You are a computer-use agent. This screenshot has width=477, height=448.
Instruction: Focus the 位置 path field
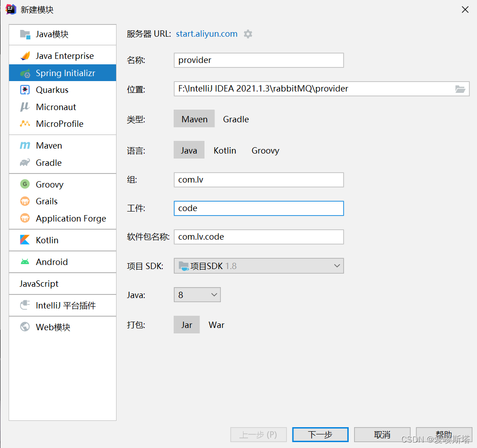[321, 89]
